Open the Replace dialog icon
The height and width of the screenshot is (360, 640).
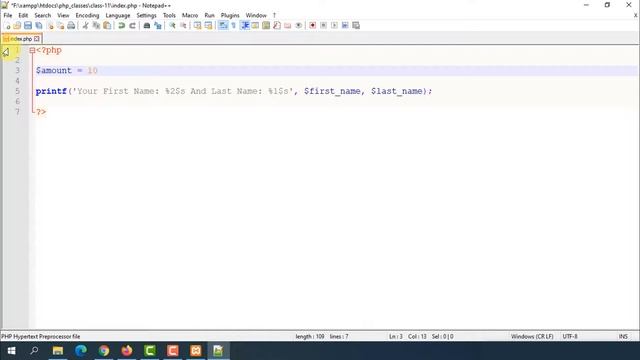[158, 26]
